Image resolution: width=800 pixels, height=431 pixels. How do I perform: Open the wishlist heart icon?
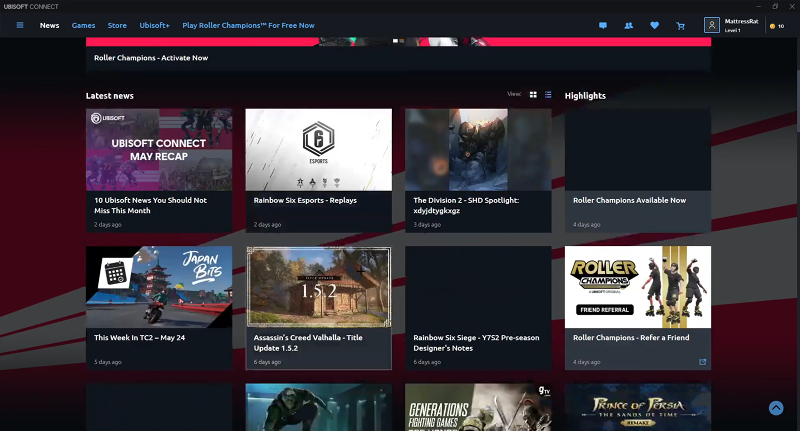tap(655, 26)
